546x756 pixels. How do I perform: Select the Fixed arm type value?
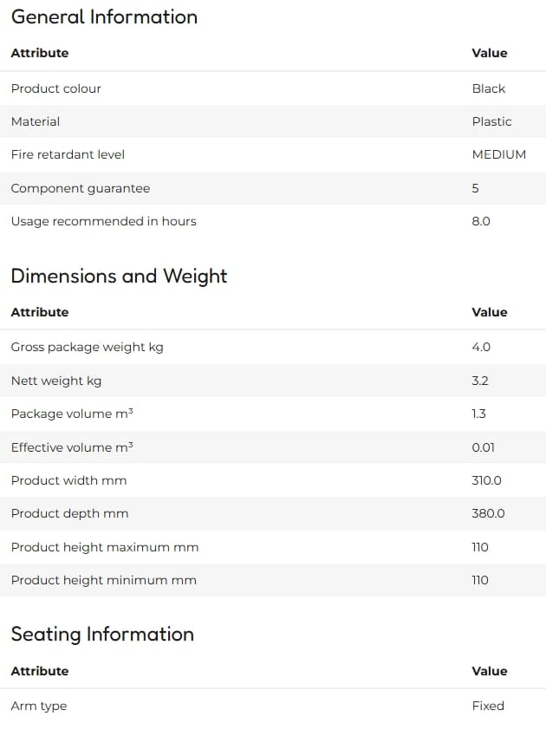coord(488,706)
